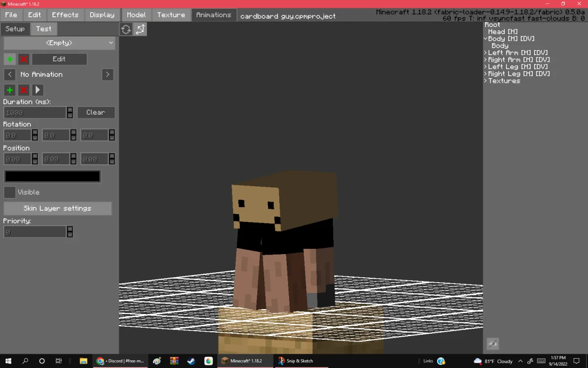
Task: Click the Priority input field
Action: 35,232
